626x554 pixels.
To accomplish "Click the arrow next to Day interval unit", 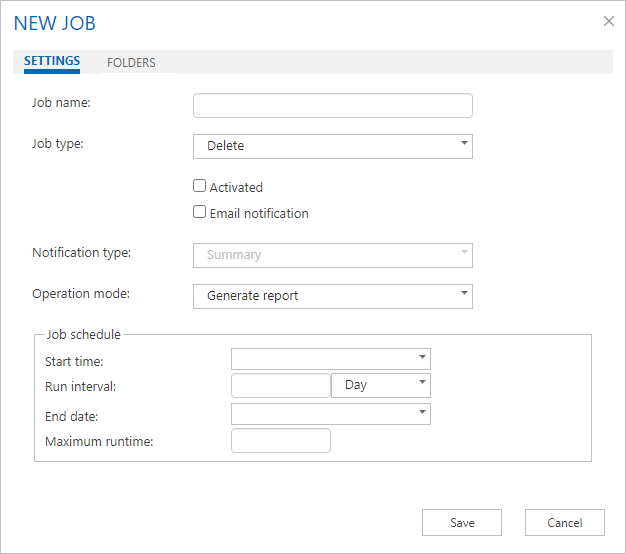I will (x=423, y=384).
